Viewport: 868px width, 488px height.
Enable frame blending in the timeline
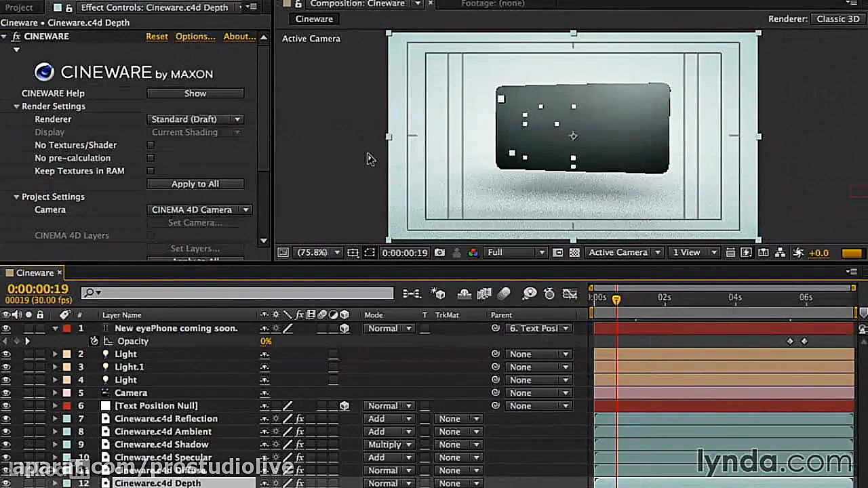coord(484,293)
